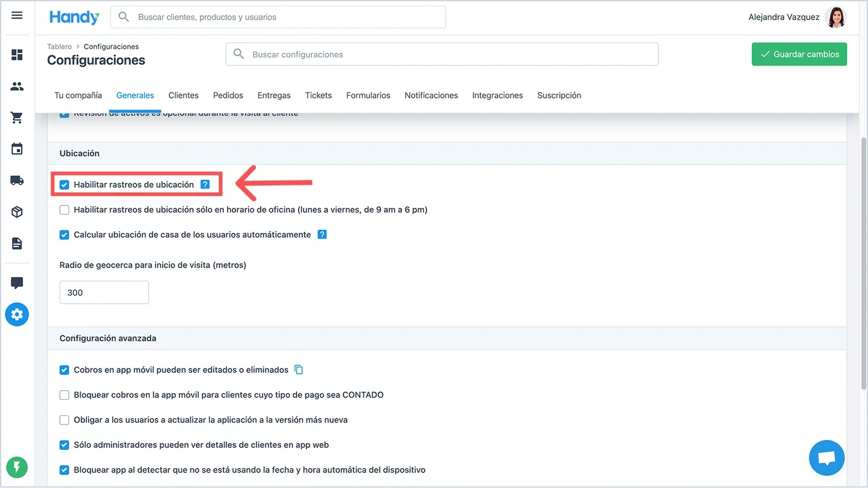The height and width of the screenshot is (488, 868).
Task: Open the products package icon in sidebar
Action: pyautogui.click(x=17, y=211)
